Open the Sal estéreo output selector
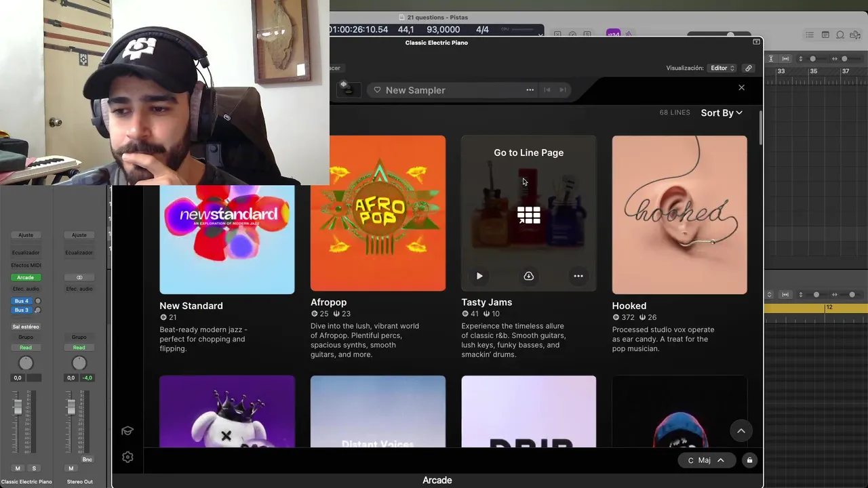The image size is (868, 488). (x=25, y=327)
